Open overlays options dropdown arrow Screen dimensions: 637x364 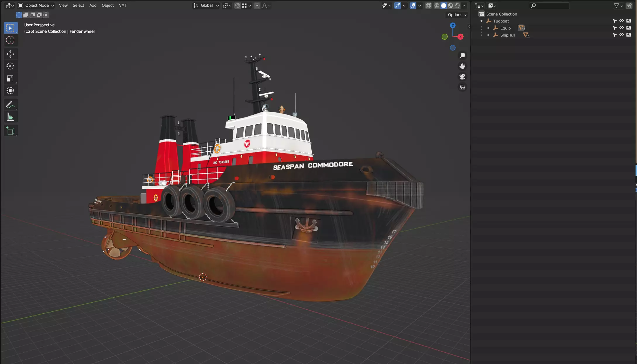(x=420, y=6)
